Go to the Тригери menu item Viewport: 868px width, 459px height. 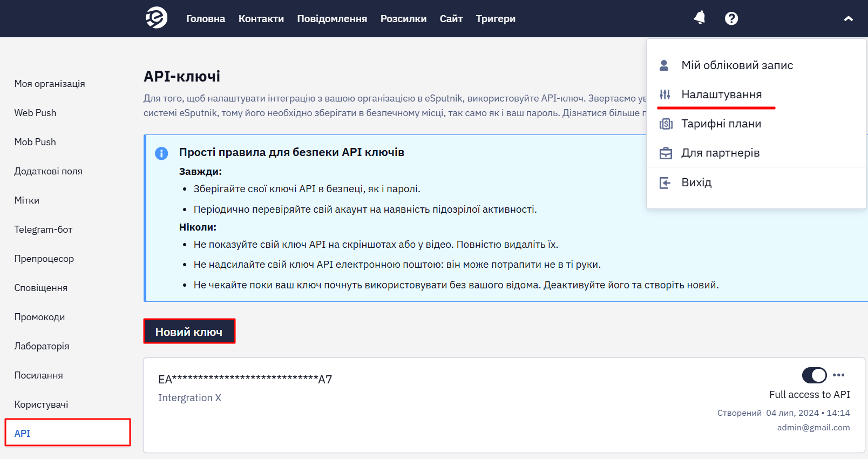click(x=496, y=19)
